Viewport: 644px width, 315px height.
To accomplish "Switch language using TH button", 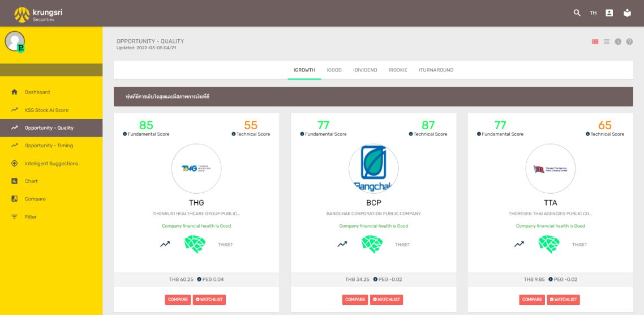I will pos(593,13).
